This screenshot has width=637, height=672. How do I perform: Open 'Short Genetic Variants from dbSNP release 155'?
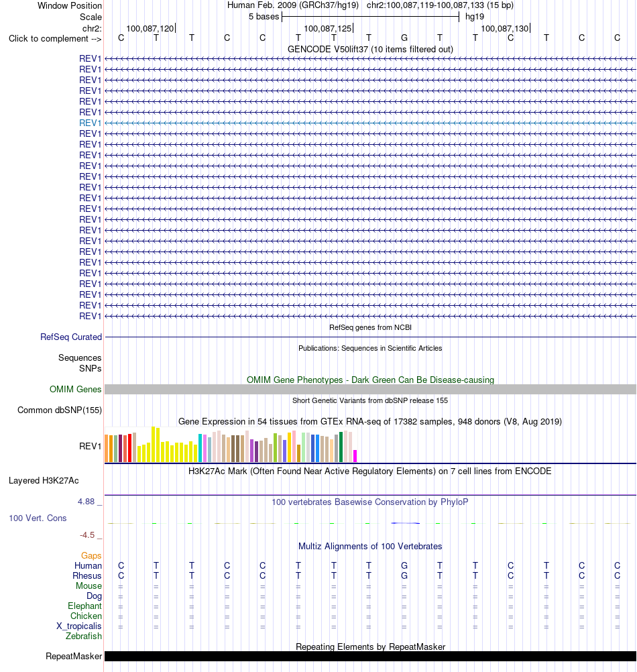tap(370, 400)
